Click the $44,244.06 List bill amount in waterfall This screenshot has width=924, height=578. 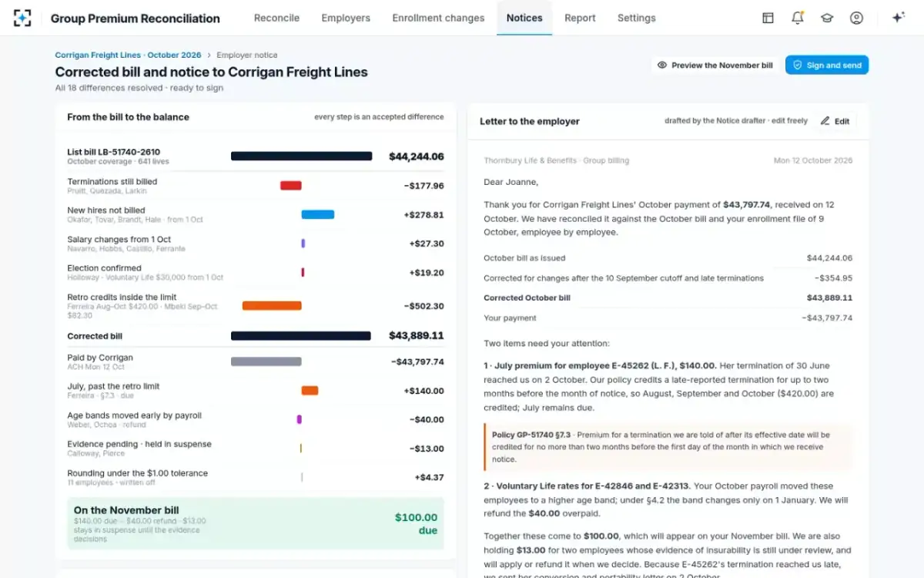(417, 156)
